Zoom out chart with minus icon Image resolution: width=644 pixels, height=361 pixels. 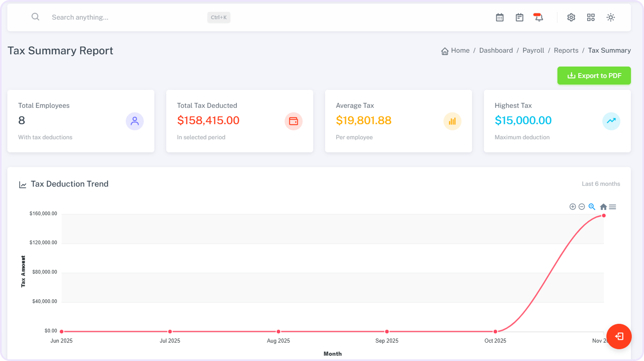[x=582, y=207]
